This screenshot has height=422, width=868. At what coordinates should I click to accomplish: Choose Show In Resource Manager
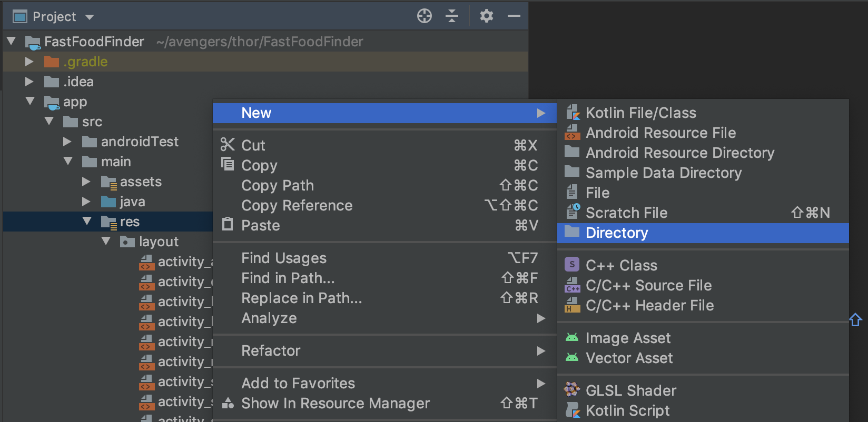coord(384,403)
